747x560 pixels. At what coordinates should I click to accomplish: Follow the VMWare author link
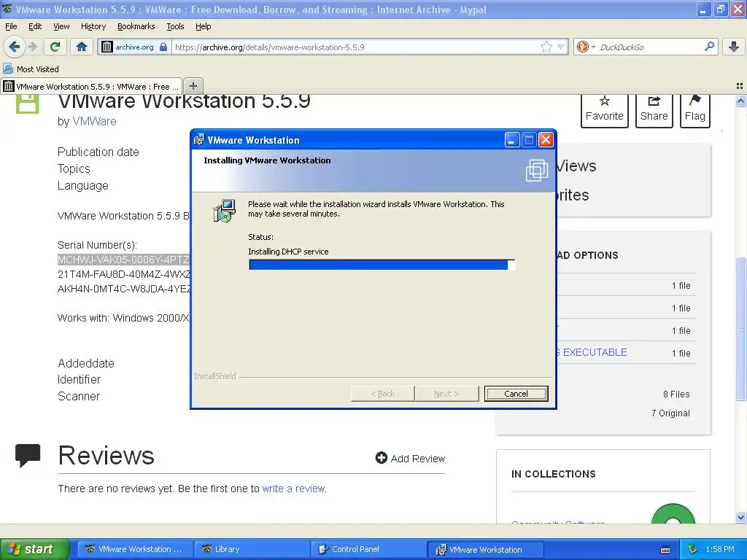coord(94,122)
